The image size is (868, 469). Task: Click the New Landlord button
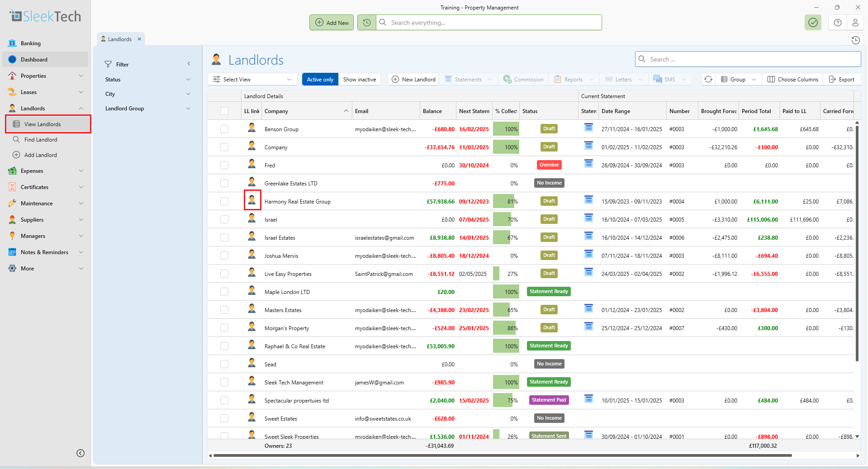[x=414, y=79]
